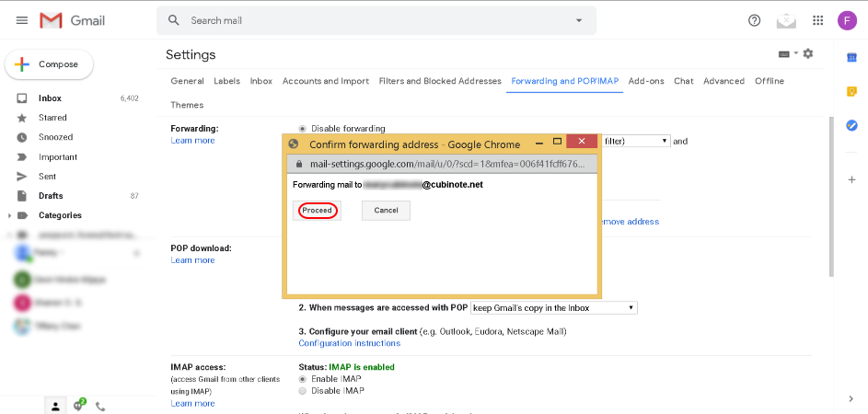Switch to the Advanced tab

click(723, 81)
